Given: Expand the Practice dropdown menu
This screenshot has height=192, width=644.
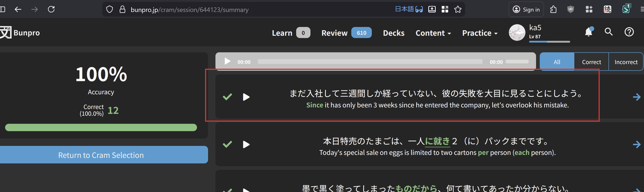Looking at the screenshot, I should (x=480, y=33).
